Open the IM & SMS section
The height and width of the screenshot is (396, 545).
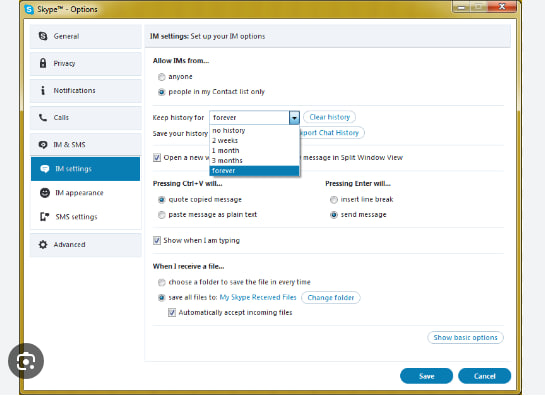coord(86,145)
